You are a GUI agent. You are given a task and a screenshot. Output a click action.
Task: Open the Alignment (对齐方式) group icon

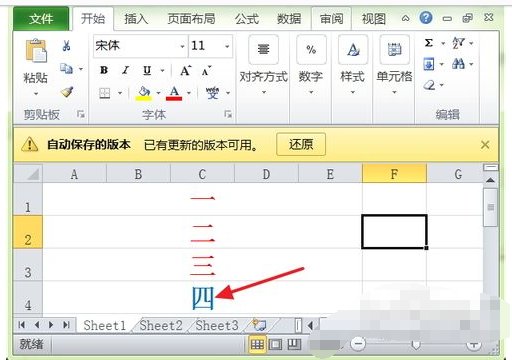(x=263, y=50)
